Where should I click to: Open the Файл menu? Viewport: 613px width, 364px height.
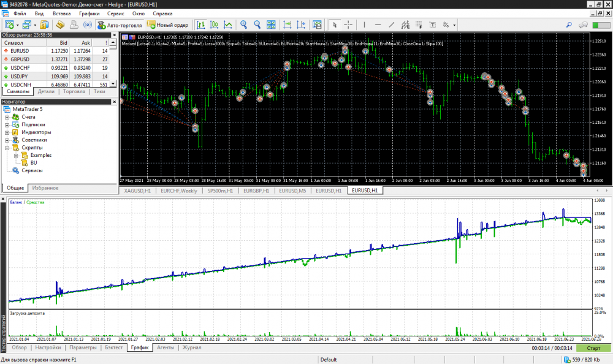pyautogui.click(x=20, y=13)
